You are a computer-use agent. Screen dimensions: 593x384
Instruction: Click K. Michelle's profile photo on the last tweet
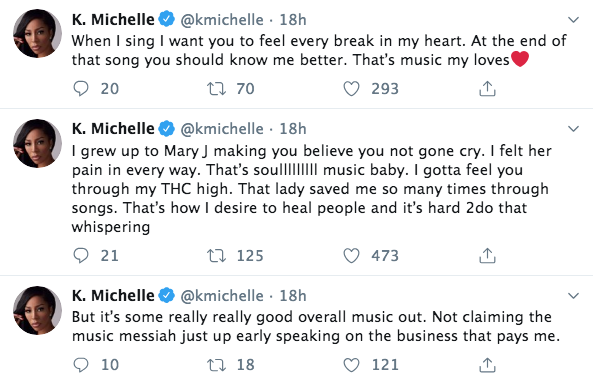point(37,310)
